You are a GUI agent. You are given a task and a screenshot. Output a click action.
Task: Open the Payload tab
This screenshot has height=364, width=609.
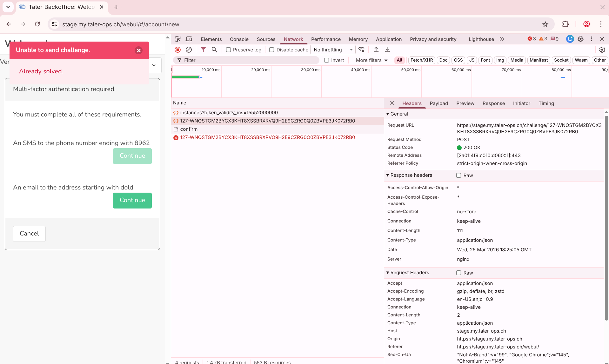tap(438, 103)
